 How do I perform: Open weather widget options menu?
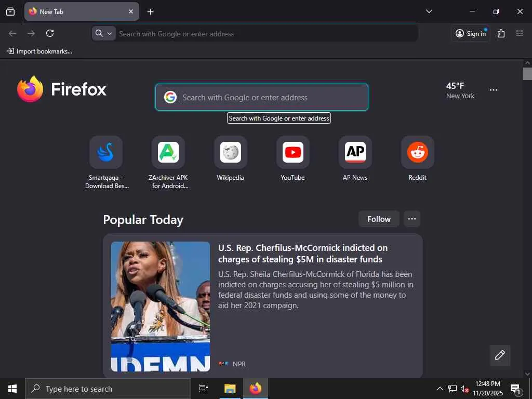tap(494, 90)
